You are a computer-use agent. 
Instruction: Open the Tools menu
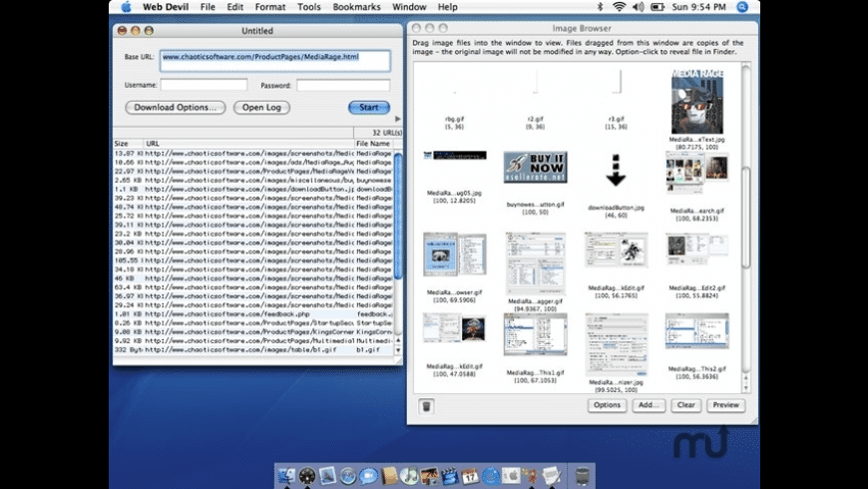(x=309, y=7)
